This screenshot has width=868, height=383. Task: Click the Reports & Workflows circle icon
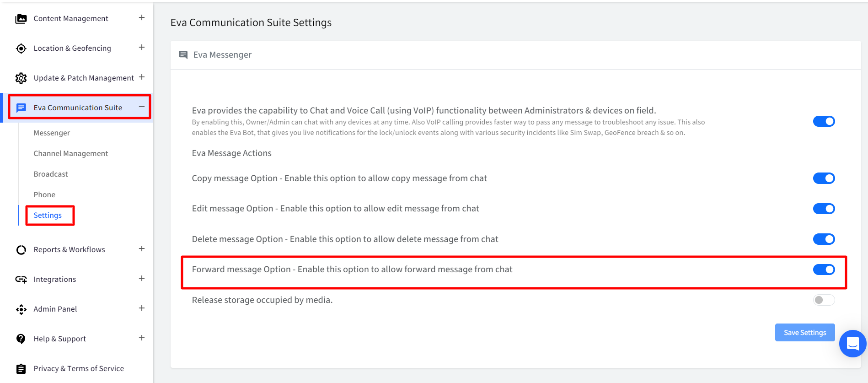(x=21, y=250)
